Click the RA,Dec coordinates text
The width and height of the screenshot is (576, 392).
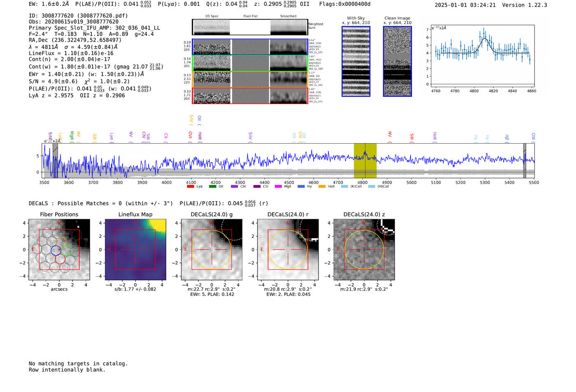pos(75,40)
